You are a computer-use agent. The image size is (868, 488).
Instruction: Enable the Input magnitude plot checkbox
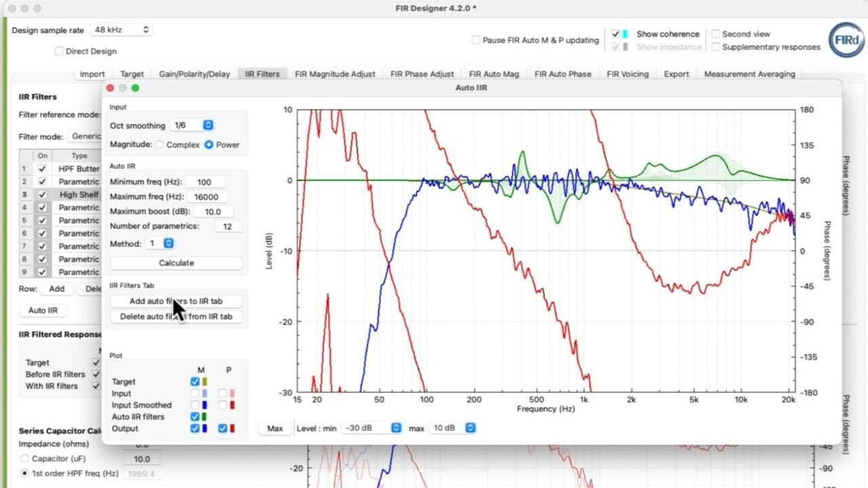(x=195, y=393)
